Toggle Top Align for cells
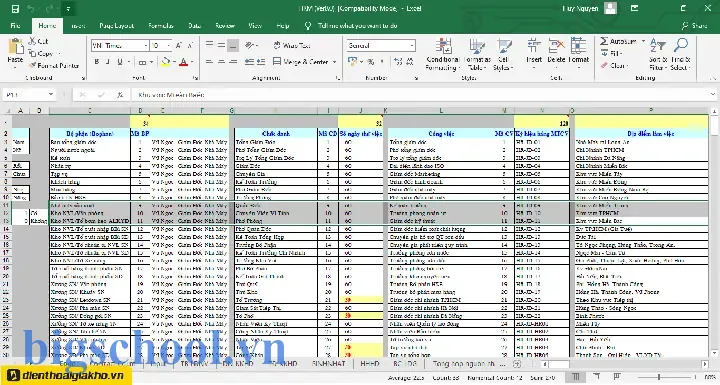Viewport: 720px width, 385px height. tap(209, 45)
